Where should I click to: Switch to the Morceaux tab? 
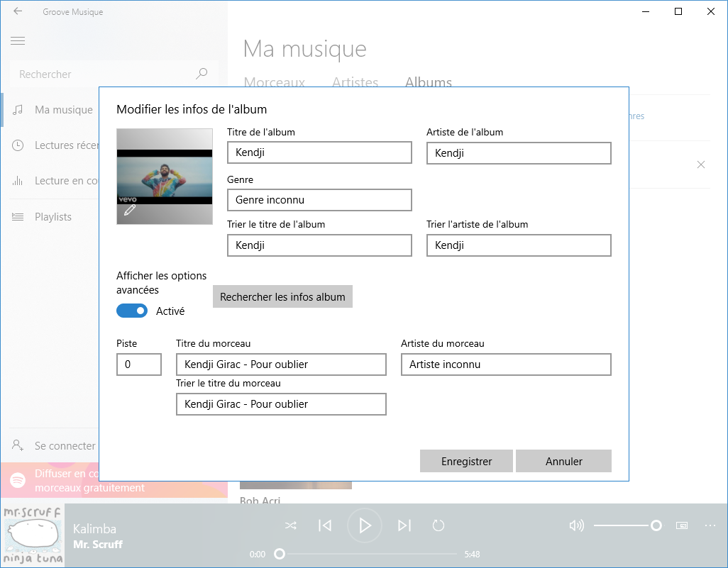click(275, 82)
